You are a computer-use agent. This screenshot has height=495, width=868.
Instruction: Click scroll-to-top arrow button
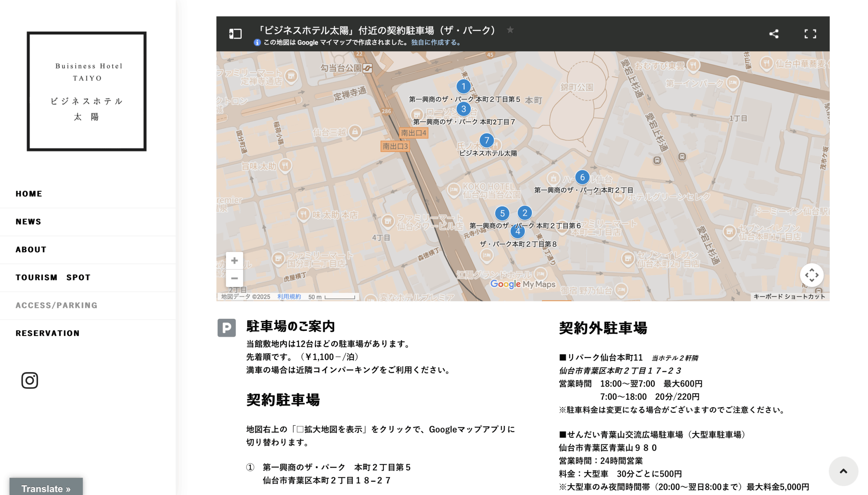pos(843,471)
